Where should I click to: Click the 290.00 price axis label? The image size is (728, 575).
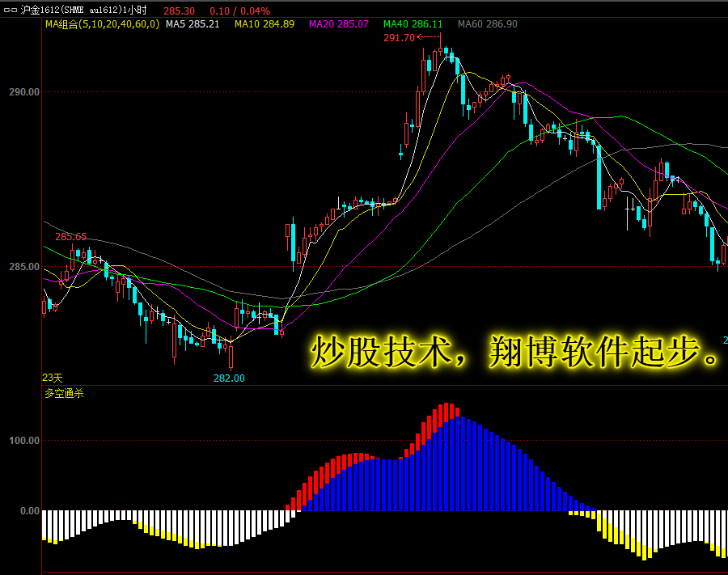point(24,92)
